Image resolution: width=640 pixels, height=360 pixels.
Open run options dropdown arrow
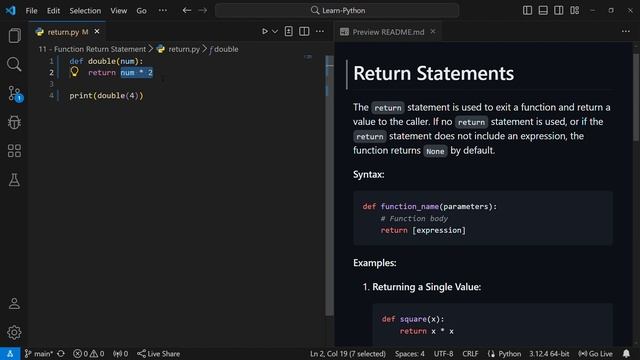[275, 31]
